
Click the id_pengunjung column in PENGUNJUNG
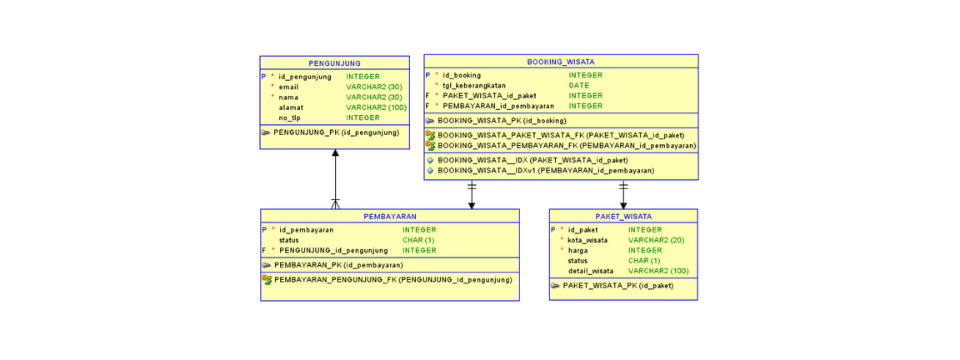click(x=334, y=77)
